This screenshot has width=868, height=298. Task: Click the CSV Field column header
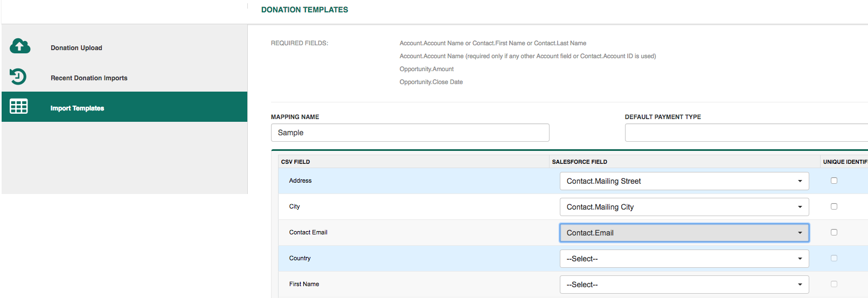pos(295,162)
